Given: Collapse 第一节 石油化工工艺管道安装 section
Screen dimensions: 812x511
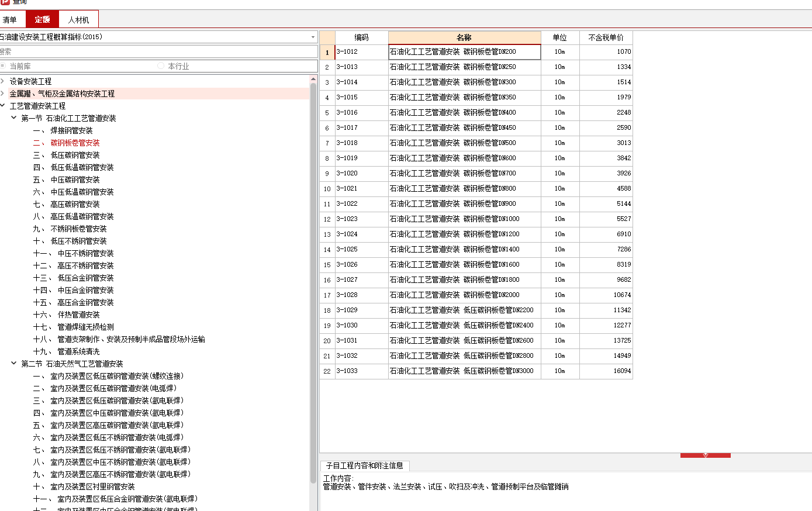Looking at the screenshot, I should tap(14, 118).
